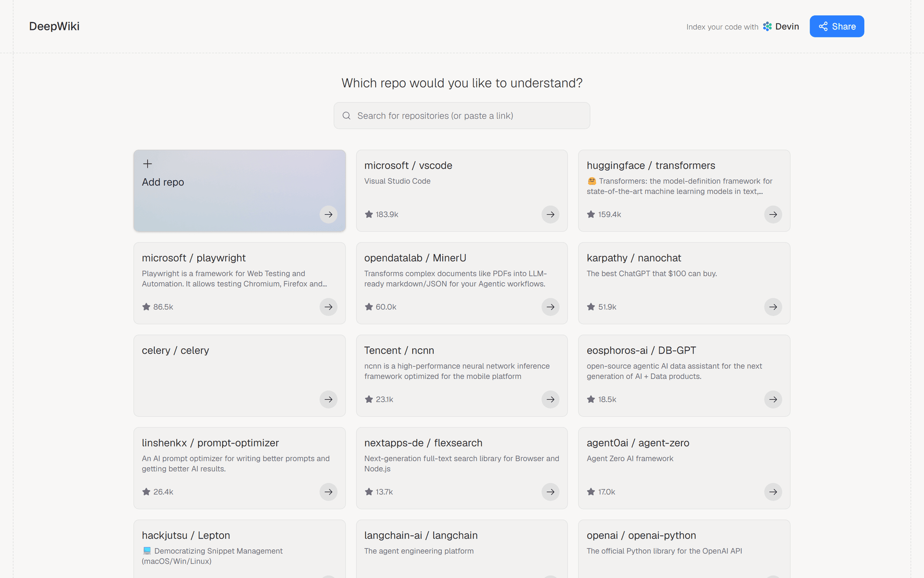924x578 pixels.
Task: Click the star icon next to 159.4k
Action: pyautogui.click(x=591, y=214)
